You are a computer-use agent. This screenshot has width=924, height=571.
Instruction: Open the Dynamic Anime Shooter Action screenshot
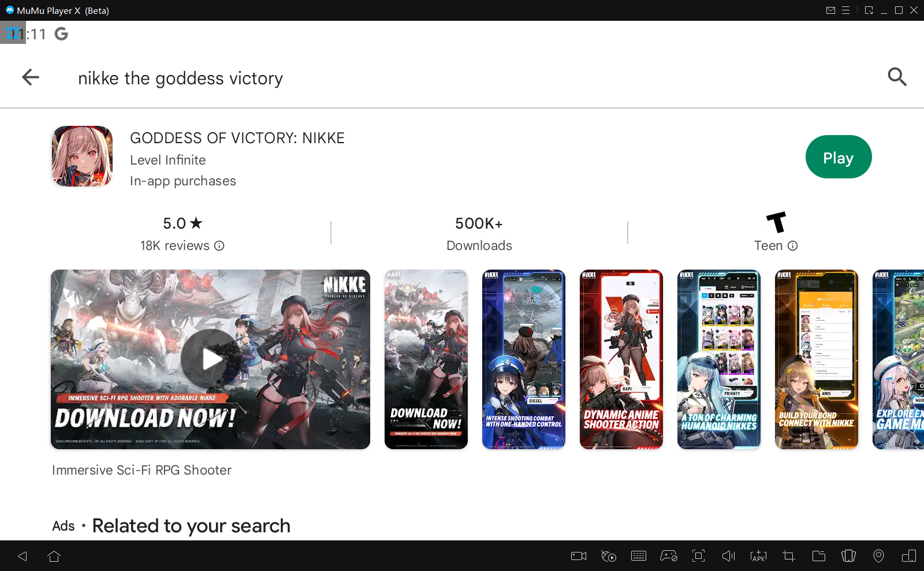(621, 359)
